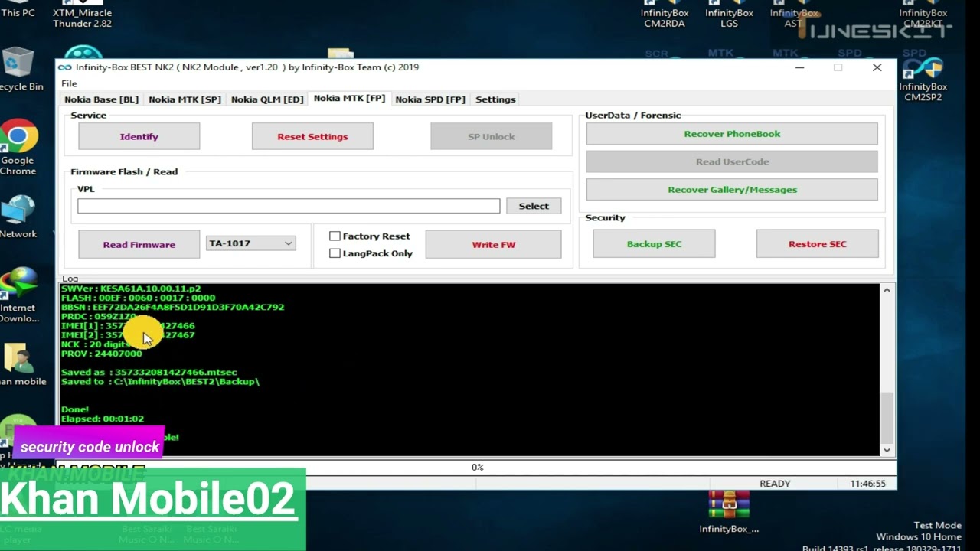Click the Backup SEC button
Screen dimensions: 980x551
pos(654,243)
